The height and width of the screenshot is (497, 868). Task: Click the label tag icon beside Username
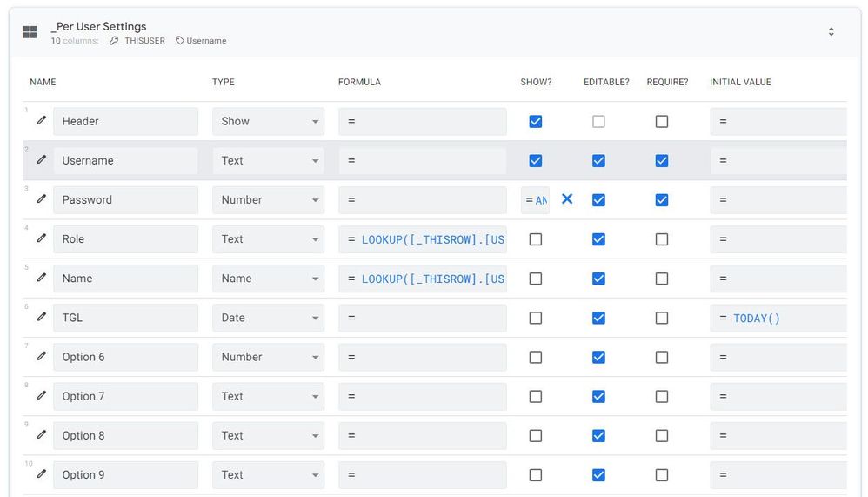180,40
